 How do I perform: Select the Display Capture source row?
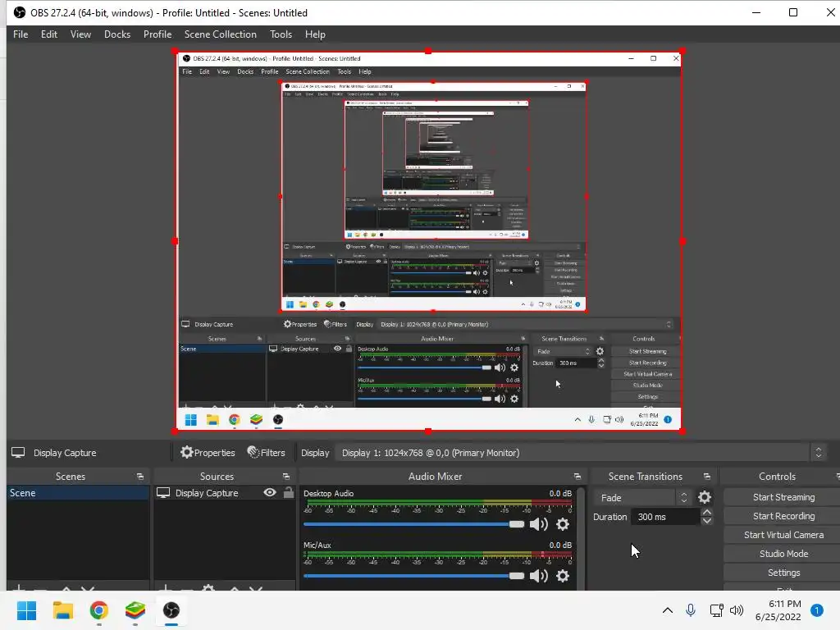[x=224, y=493]
